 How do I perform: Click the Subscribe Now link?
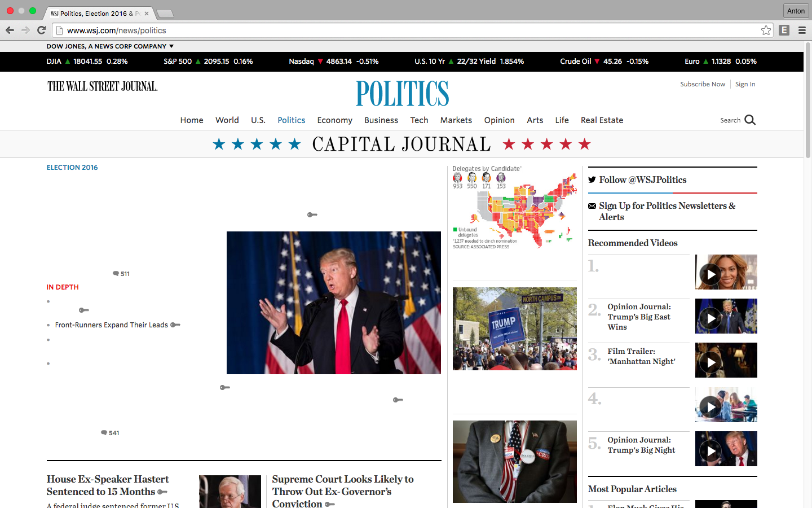(x=703, y=84)
